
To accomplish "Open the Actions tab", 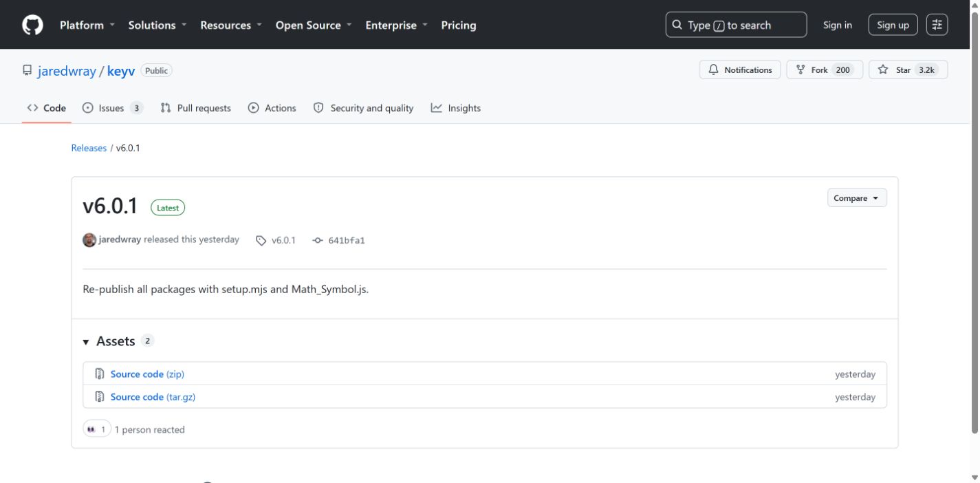I will point(272,108).
